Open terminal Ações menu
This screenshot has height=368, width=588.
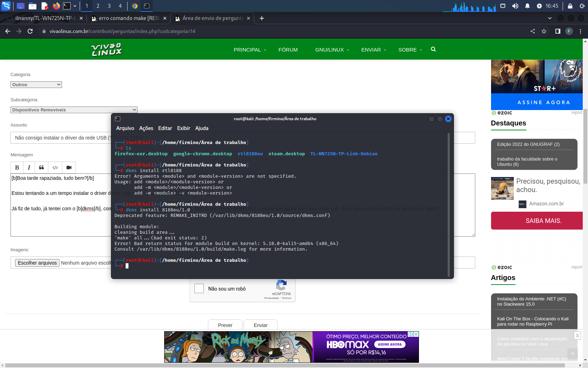click(x=146, y=128)
